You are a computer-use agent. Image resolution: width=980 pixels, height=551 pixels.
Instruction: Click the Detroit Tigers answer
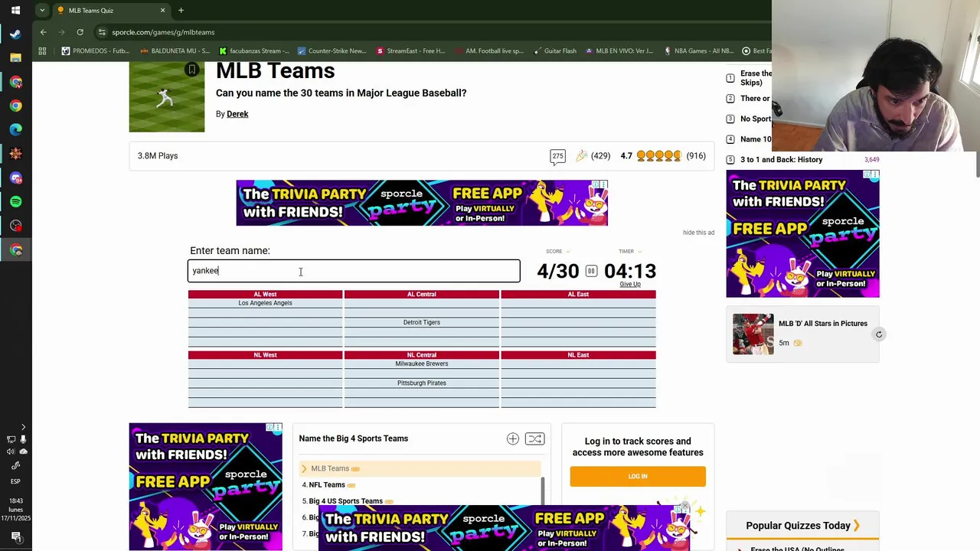[421, 322]
